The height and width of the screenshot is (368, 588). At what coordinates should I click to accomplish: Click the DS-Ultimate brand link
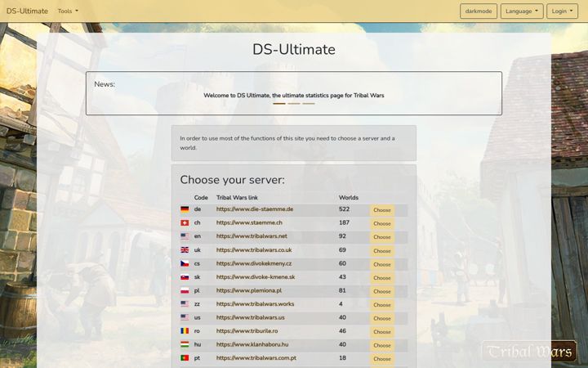[x=27, y=11]
